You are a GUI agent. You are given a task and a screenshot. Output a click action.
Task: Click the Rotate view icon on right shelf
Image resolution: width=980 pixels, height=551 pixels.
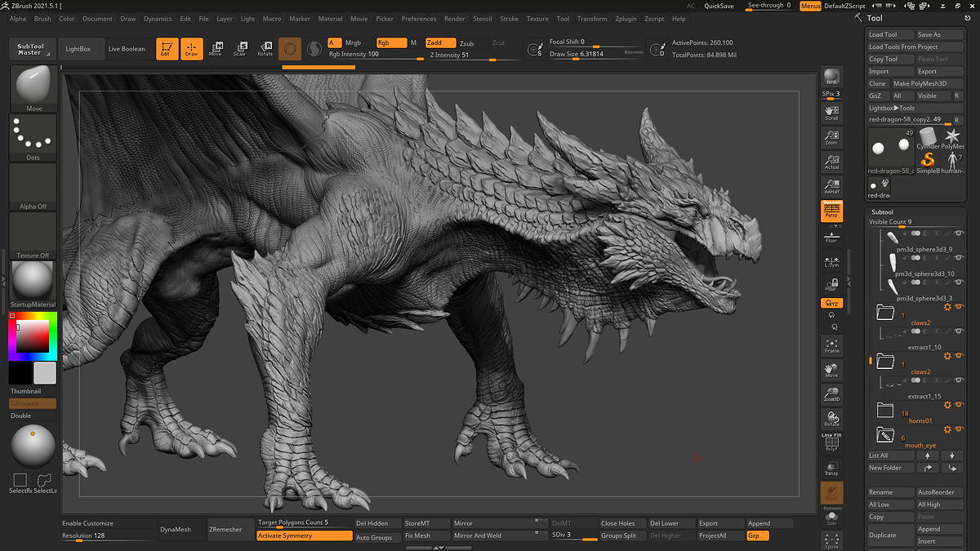coord(831,419)
